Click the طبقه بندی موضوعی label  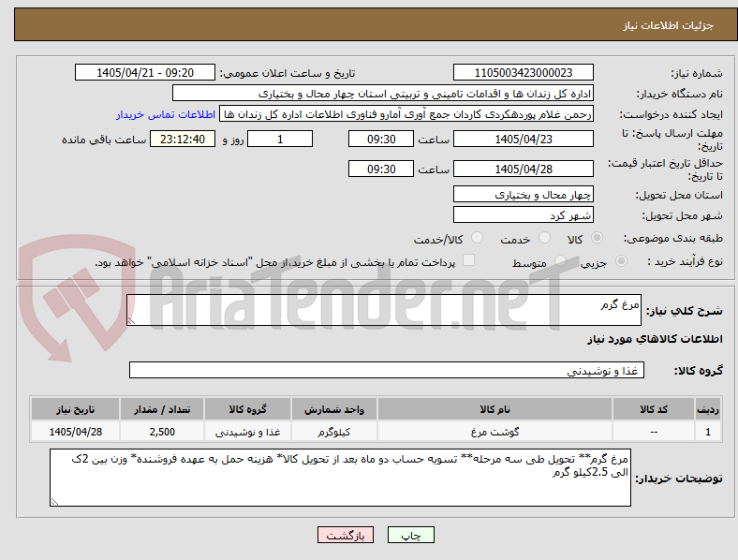(x=673, y=238)
